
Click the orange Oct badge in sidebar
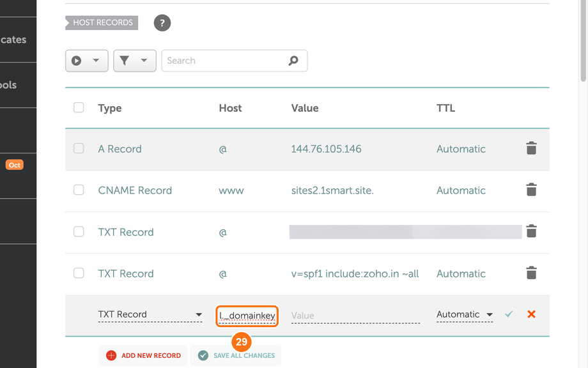coord(15,165)
